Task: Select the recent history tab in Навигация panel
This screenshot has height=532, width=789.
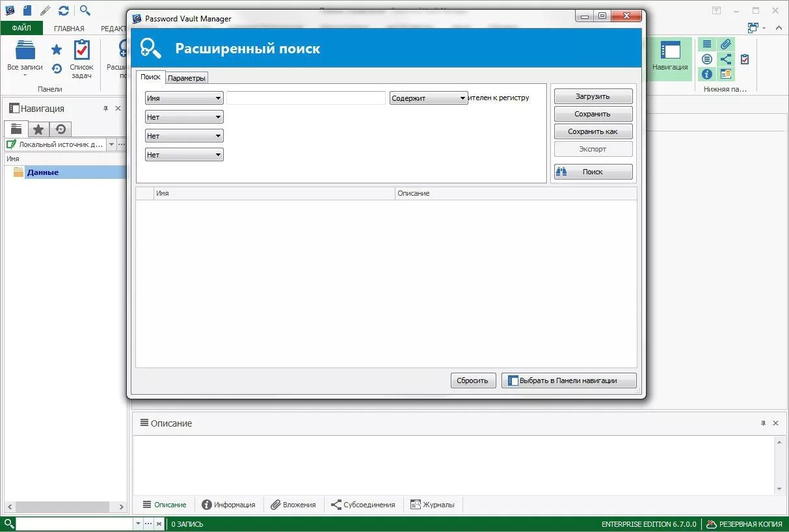Action: click(x=60, y=129)
